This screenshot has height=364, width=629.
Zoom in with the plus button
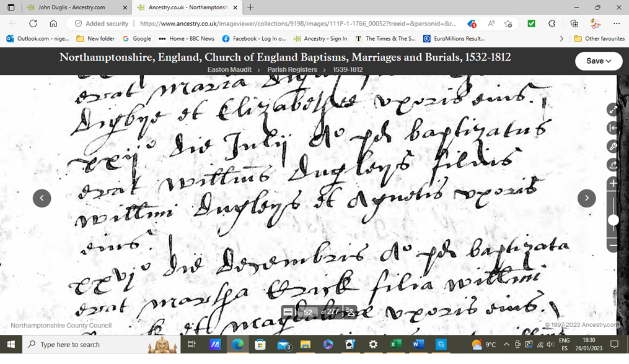(x=613, y=184)
